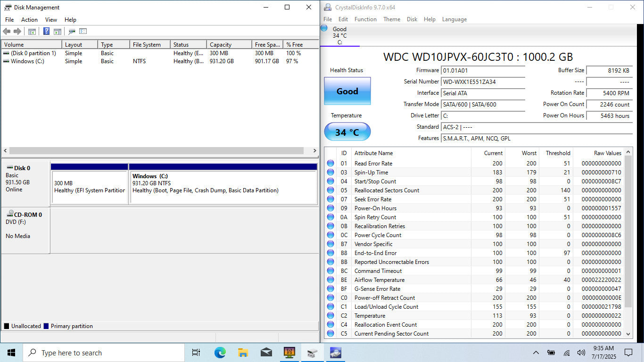Image resolution: width=644 pixels, height=362 pixels.
Task: Click the blue Good health status button
Action: [x=347, y=91]
